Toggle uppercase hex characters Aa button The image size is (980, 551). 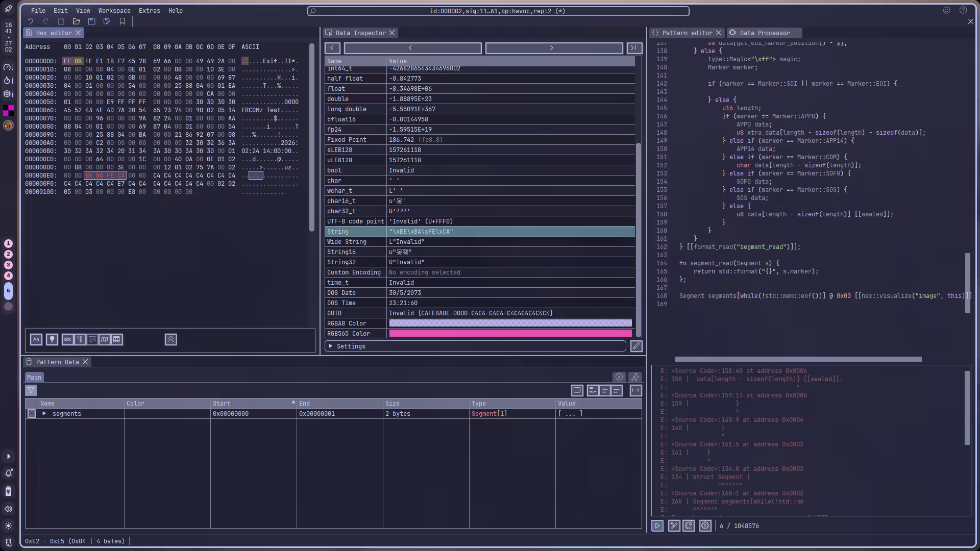coord(36,340)
